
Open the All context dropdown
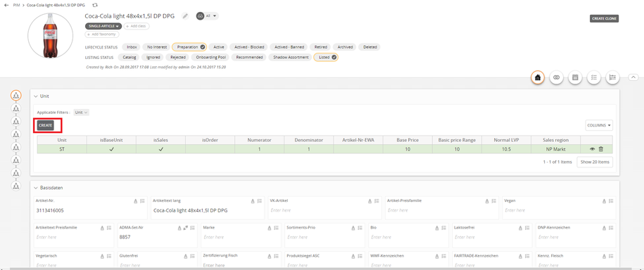click(212, 16)
